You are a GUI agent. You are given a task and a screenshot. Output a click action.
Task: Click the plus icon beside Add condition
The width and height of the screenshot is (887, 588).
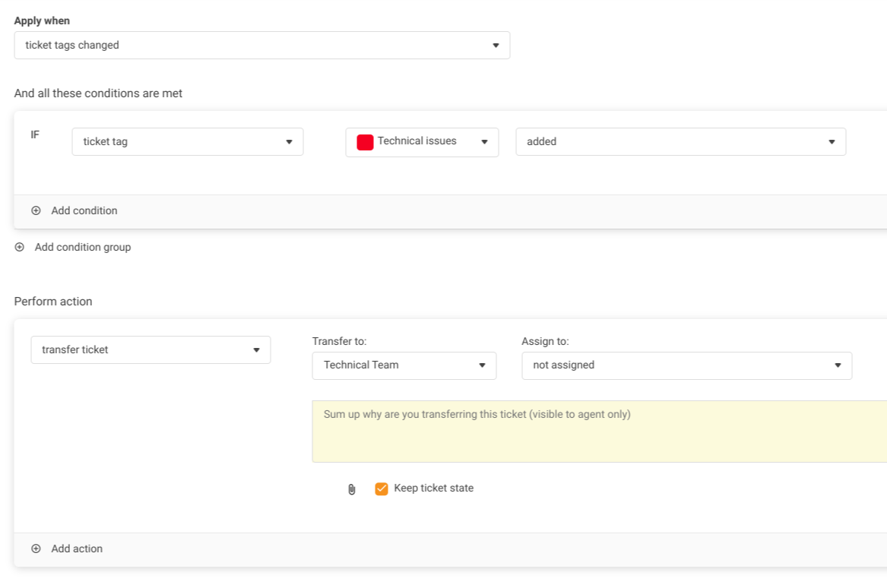coord(36,211)
